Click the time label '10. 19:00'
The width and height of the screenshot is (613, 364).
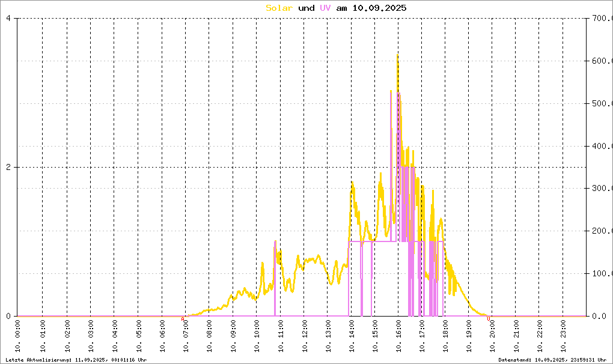(469, 336)
